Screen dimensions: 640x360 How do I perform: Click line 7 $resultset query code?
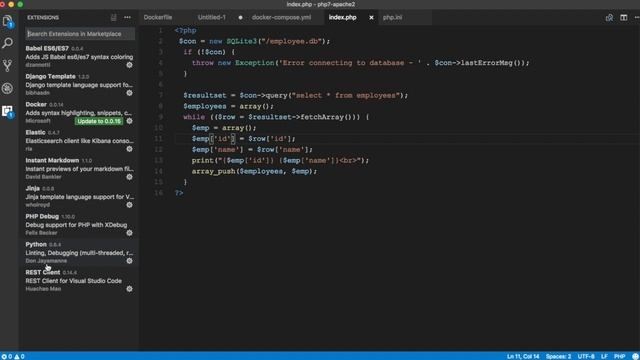tap(296, 96)
